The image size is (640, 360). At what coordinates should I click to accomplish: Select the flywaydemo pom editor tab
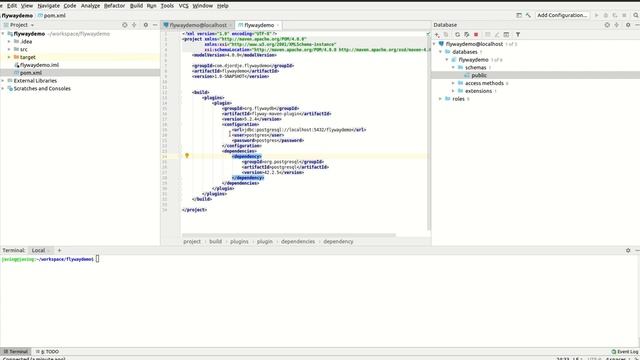(259, 25)
